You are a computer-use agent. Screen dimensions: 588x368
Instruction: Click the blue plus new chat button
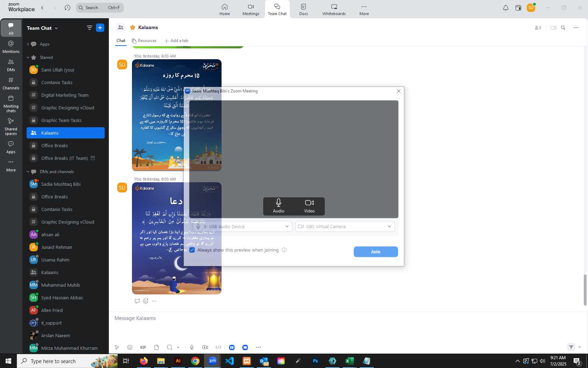point(100,28)
